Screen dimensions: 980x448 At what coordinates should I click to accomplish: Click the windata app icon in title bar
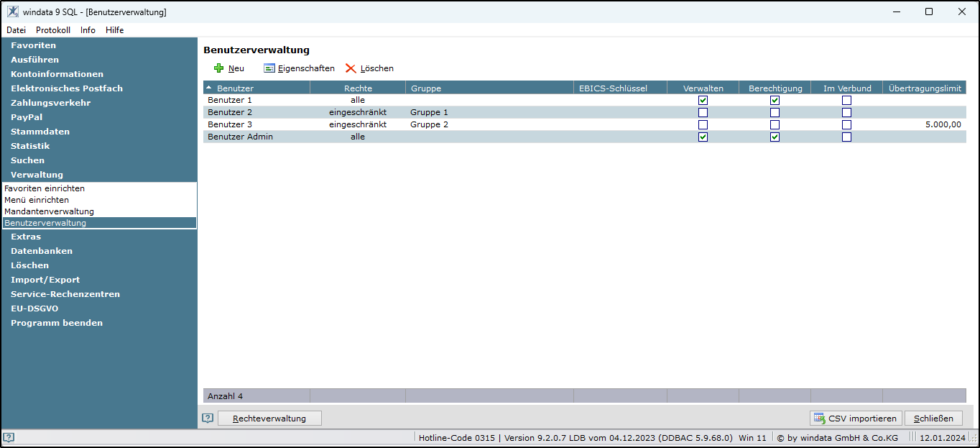click(x=13, y=12)
